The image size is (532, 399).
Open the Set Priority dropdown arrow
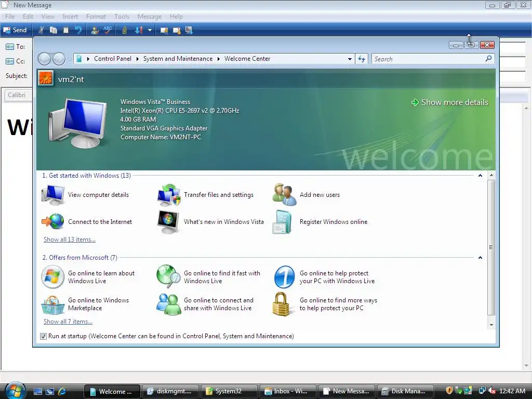point(150,30)
